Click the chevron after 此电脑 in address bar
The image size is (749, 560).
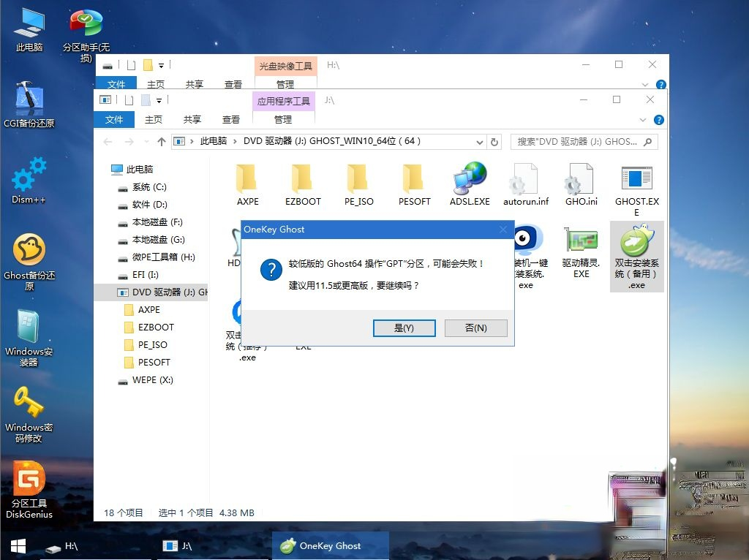pos(235,142)
